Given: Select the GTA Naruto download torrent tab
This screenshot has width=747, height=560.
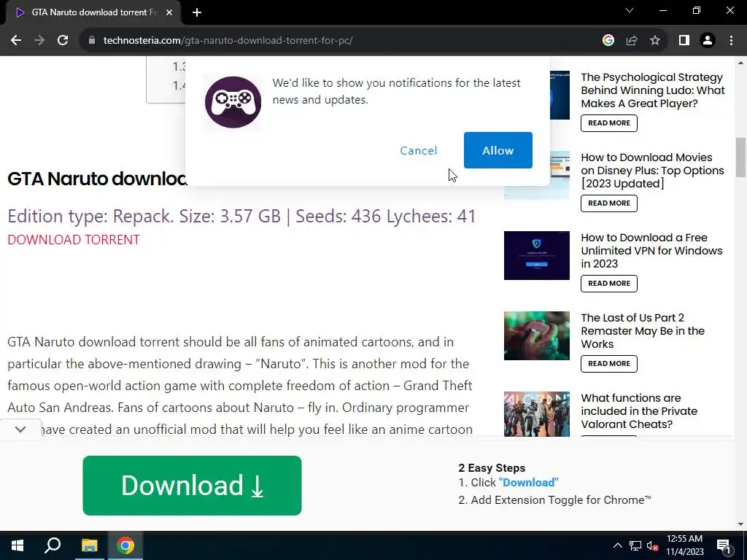Looking at the screenshot, I should coord(93,12).
